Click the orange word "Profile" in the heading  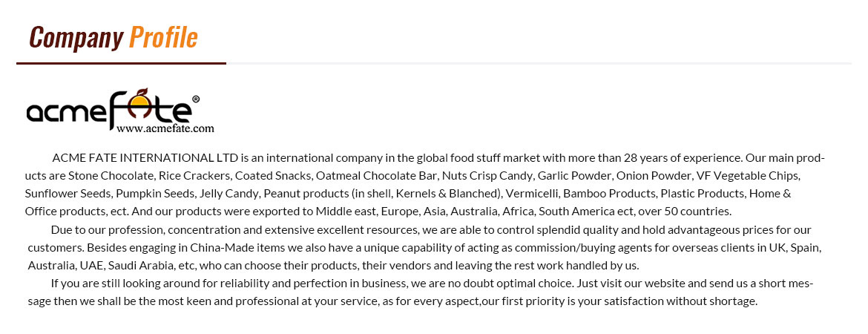[163, 36]
